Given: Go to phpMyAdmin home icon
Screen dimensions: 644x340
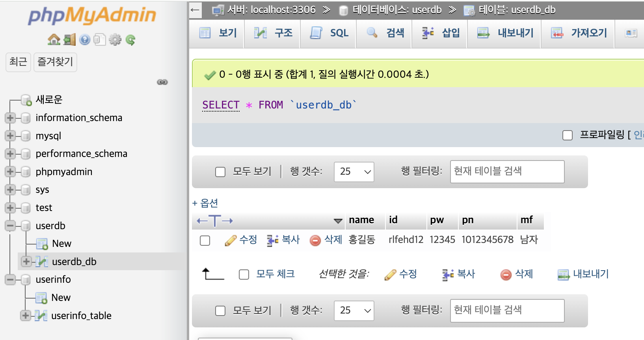Looking at the screenshot, I should coord(54,39).
